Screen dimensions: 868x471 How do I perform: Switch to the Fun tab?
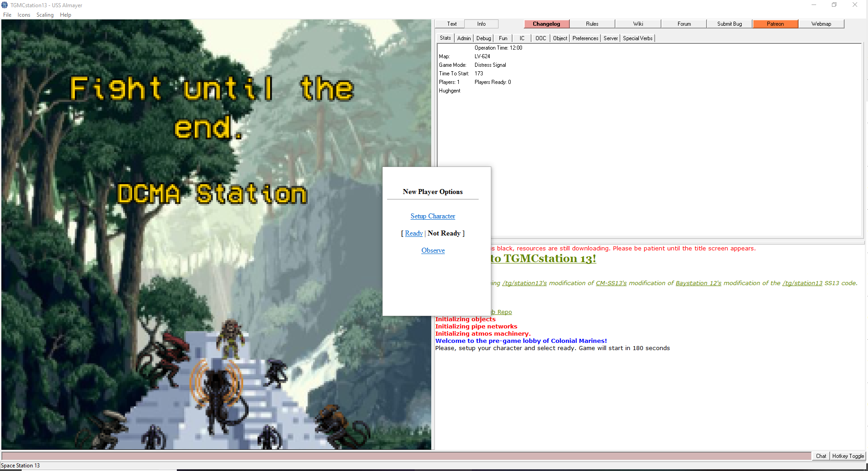point(503,38)
